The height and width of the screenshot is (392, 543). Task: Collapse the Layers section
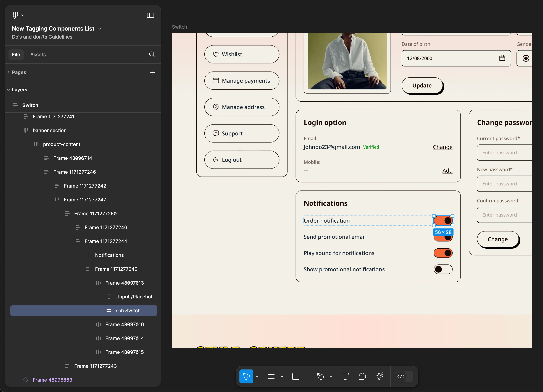tap(8, 90)
